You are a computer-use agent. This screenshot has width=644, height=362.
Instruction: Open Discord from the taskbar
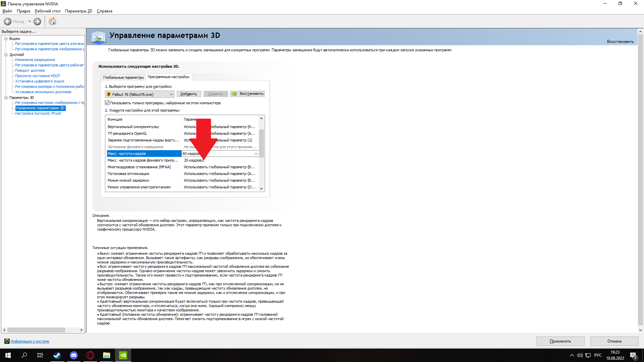click(x=73, y=355)
